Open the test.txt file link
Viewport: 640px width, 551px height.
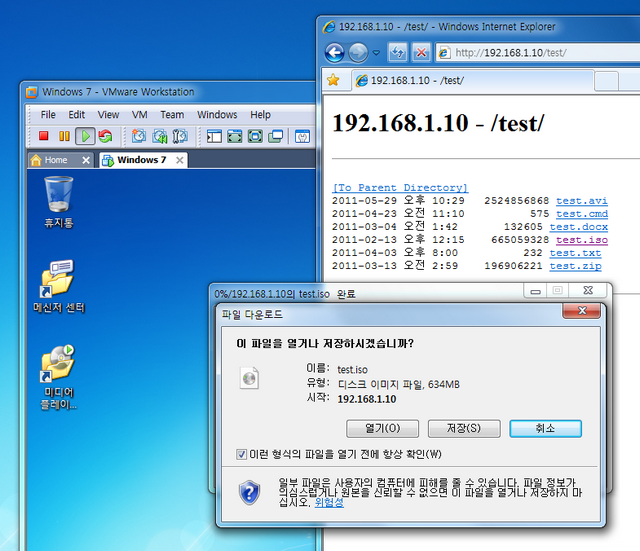[575, 253]
